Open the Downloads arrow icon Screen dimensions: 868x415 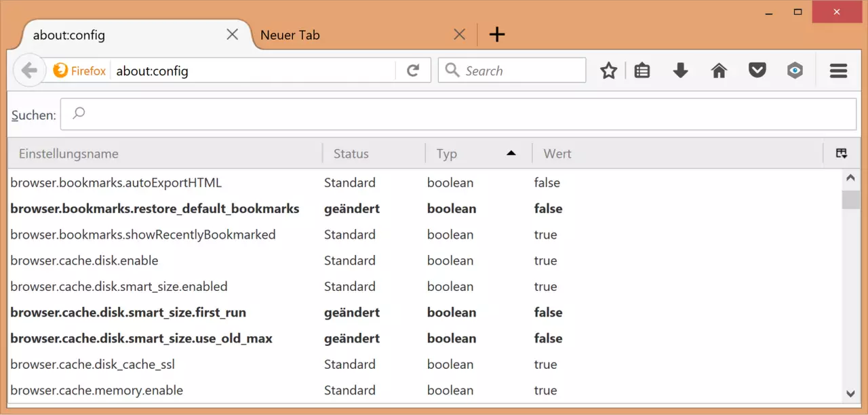[680, 71]
